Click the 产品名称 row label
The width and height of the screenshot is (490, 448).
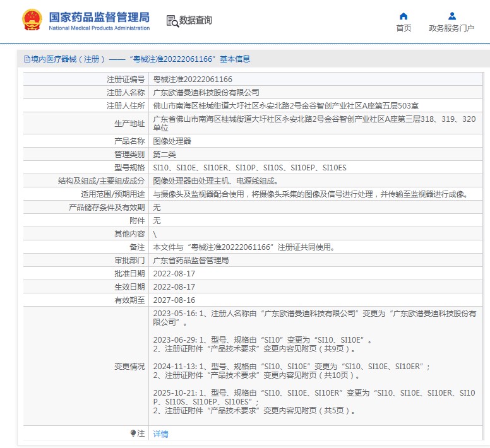click(x=129, y=141)
